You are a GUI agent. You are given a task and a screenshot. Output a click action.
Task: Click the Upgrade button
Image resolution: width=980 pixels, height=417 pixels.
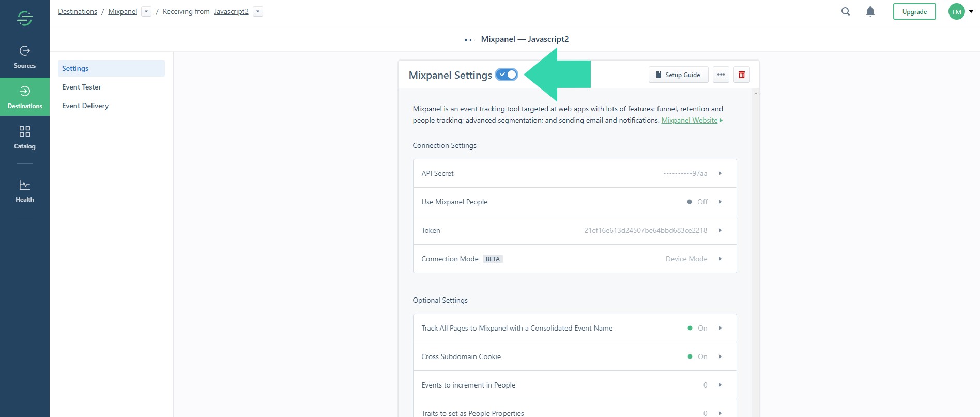[914, 11]
